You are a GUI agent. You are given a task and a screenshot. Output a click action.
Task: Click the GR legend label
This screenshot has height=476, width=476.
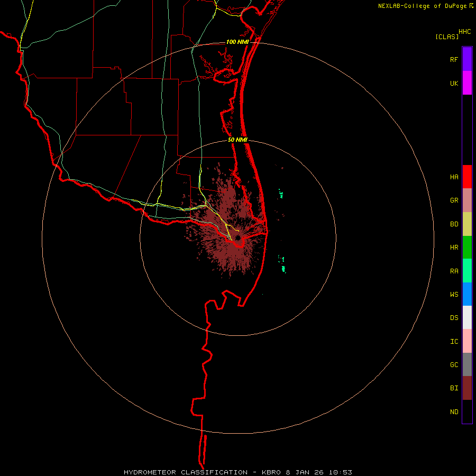coord(454,200)
